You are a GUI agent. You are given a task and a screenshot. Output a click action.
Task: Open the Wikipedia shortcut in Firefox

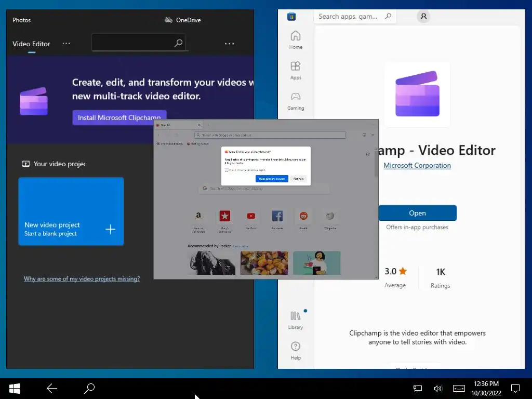330,216
